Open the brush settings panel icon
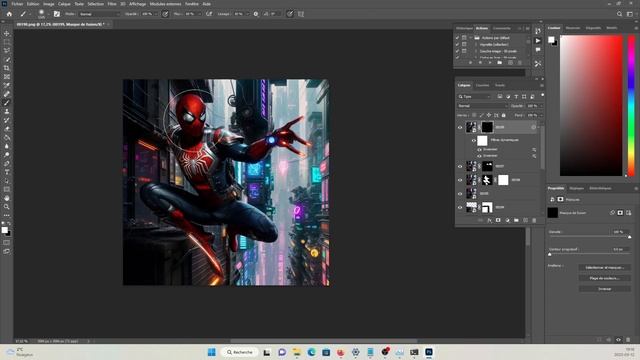This screenshot has width=640, height=360. tap(57, 14)
